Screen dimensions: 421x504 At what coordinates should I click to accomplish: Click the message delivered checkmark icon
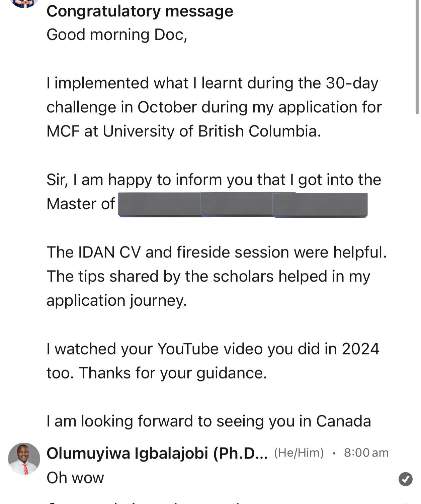tap(405, 479)
